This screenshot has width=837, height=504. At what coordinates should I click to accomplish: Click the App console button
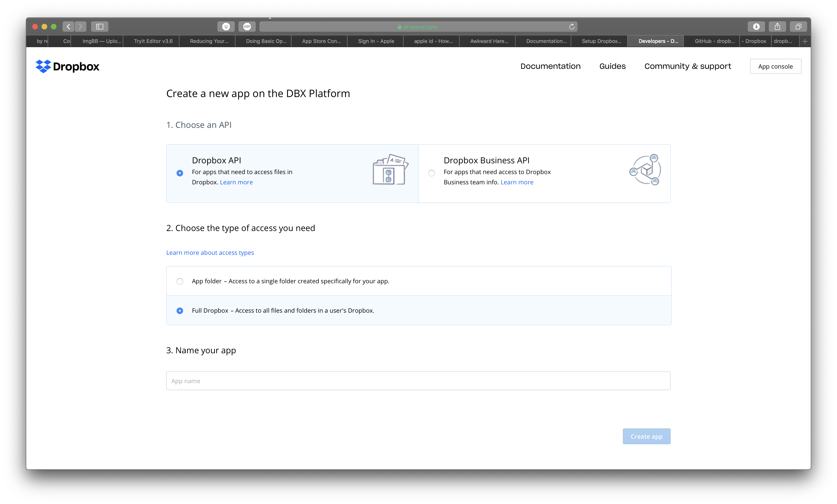click(x=775, y=66)
